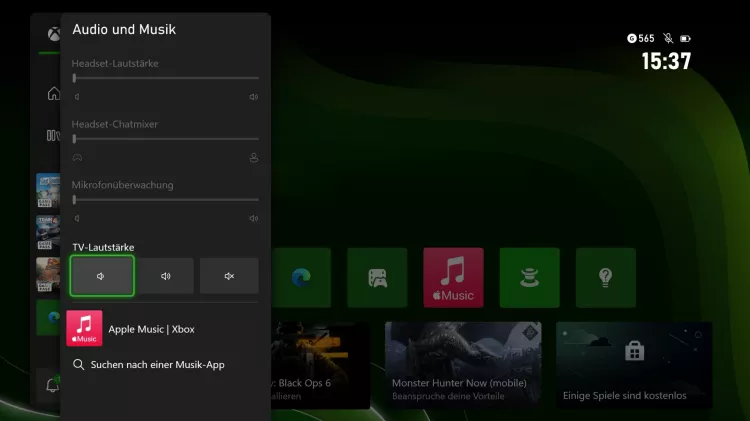The image size is (750, 421).
Task: Click Mikrofonüberwachung high volume icon
Action: pyautogui.click(x=254, y=218)
